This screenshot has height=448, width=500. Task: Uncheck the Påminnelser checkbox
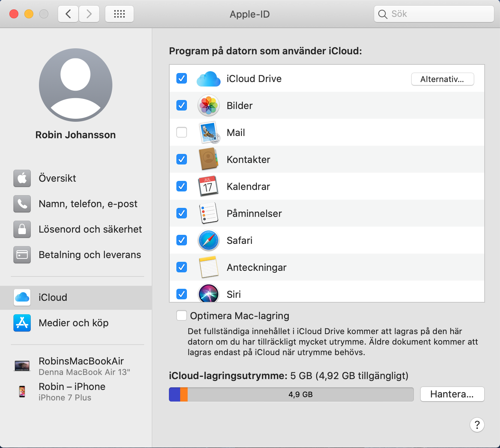click(182, 214)
